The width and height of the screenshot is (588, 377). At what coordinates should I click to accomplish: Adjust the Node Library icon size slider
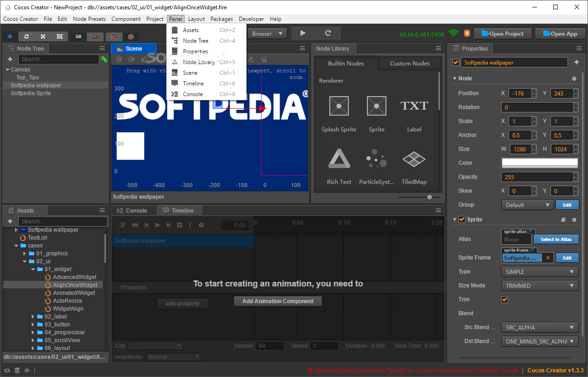[430, 197]
